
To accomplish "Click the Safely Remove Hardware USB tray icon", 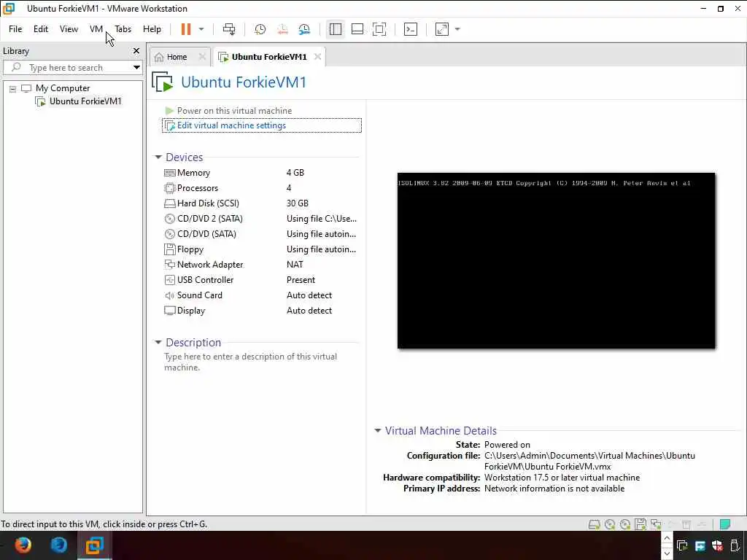I will click(734, 545).
